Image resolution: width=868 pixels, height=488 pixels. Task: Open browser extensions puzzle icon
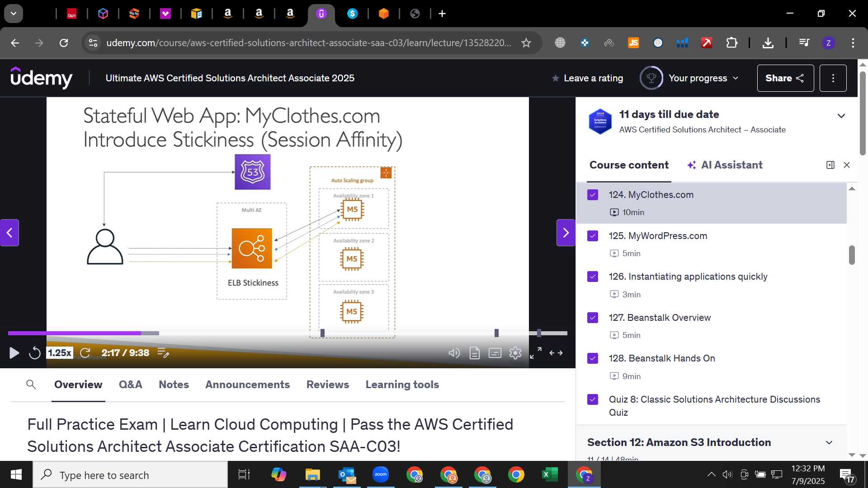coord(731,43)
